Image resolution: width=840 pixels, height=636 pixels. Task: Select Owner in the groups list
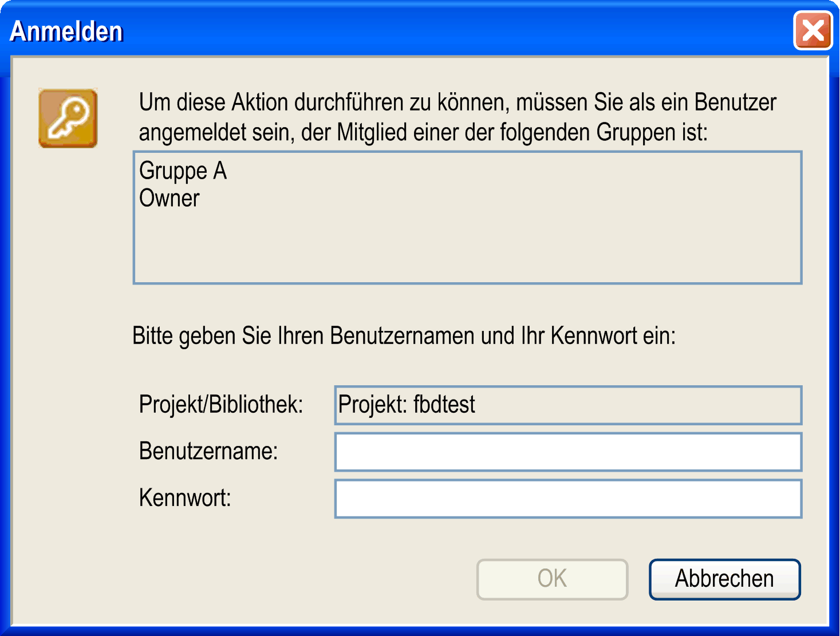(169, 198)
